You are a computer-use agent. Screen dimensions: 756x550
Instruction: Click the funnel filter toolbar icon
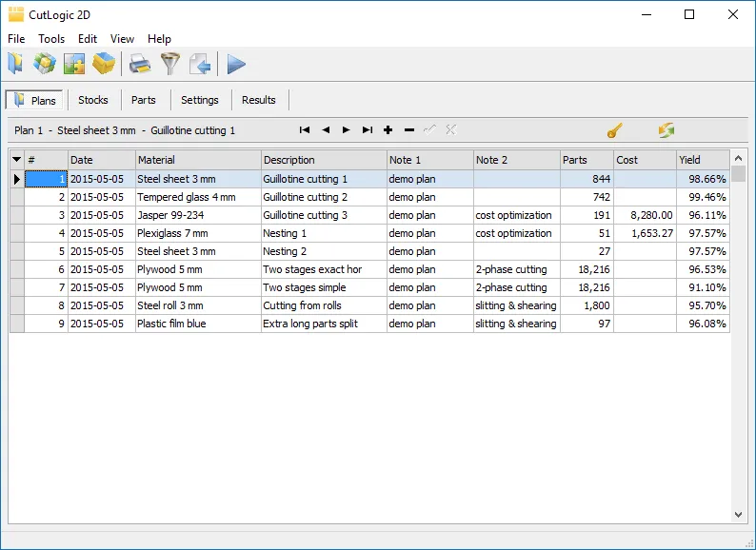[169, 64]
